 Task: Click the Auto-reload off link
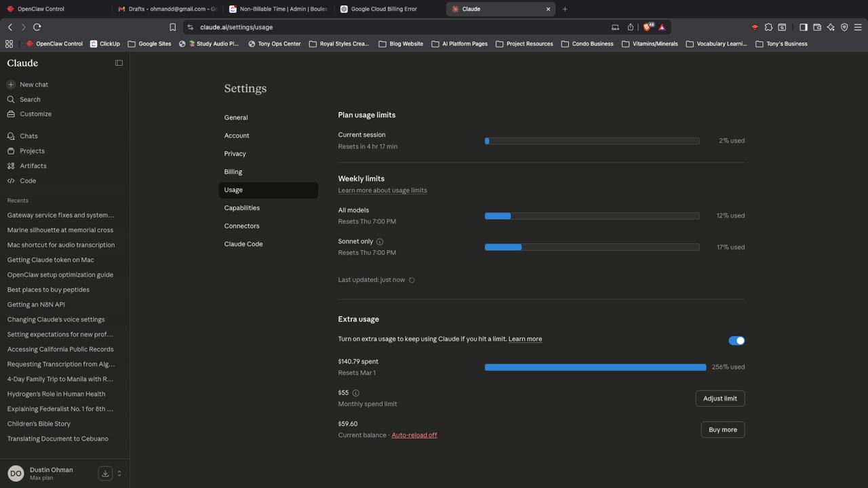click(x=414, y=435)
